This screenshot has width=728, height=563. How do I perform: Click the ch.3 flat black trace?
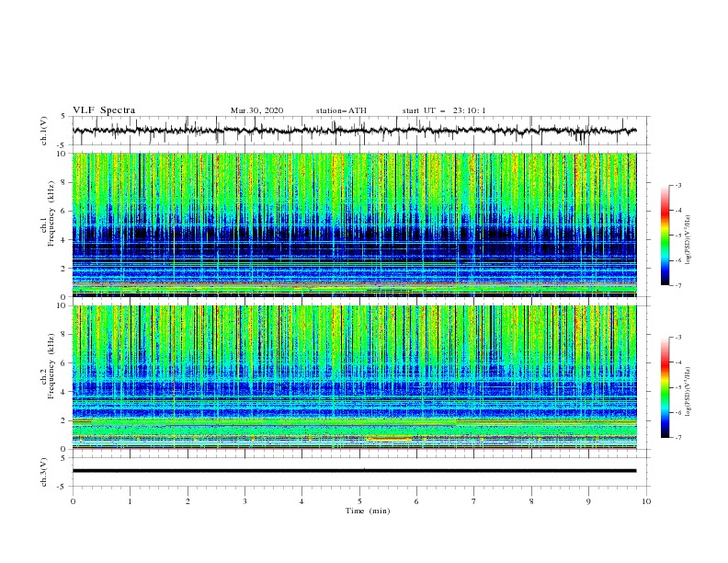[x=354, y=471]
